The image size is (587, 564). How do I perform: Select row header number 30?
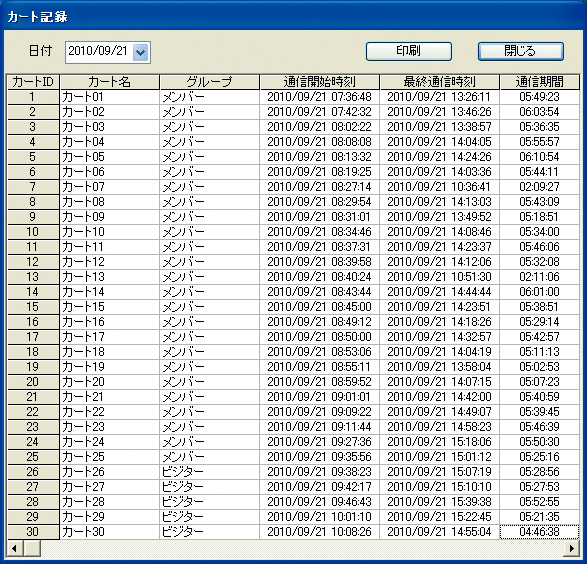[x=33, y=532]
